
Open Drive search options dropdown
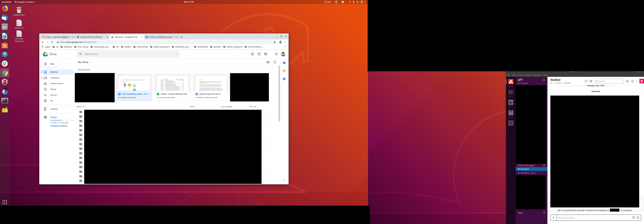click(176, 54)
